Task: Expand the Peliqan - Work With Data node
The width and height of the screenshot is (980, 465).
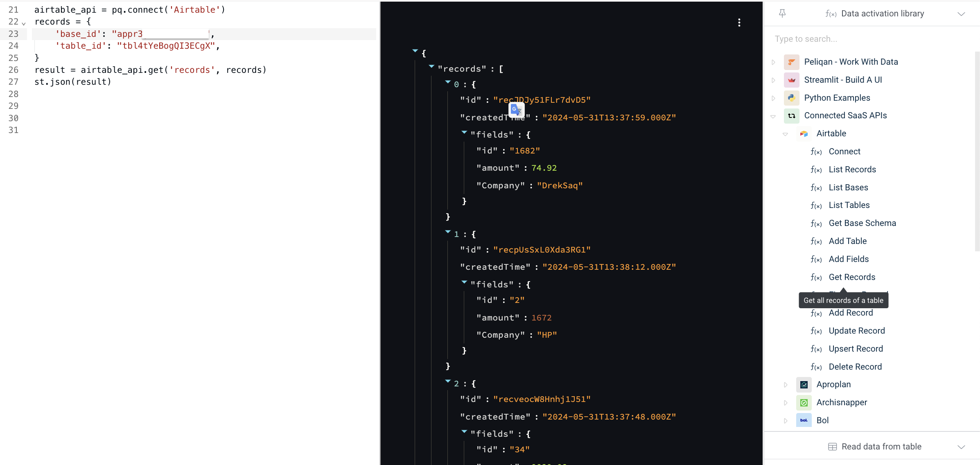Action: click(x=773, y=62)
